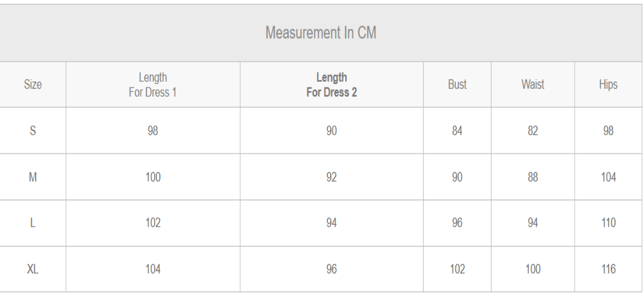Click the hips value 116 for size XL
Image resolution: width=644 pixels, height=297 pixels.
609,270
